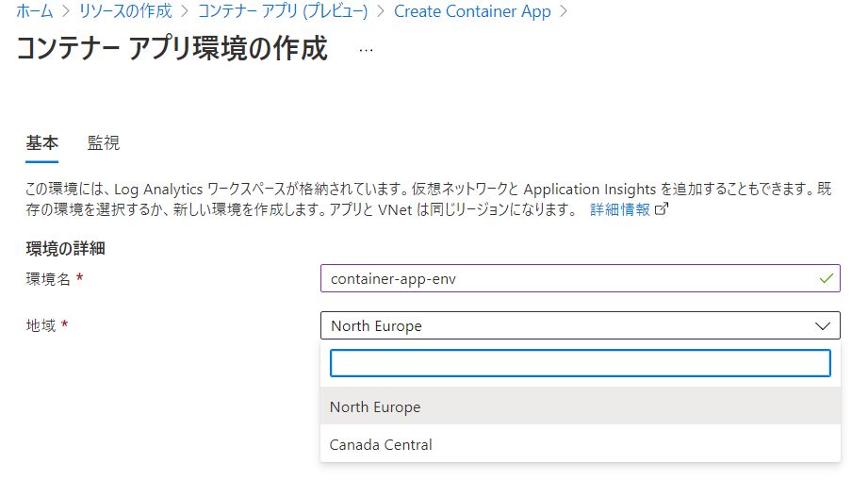Return to Create Container App breadcrumb
The image size is (868, 497).
472,11
